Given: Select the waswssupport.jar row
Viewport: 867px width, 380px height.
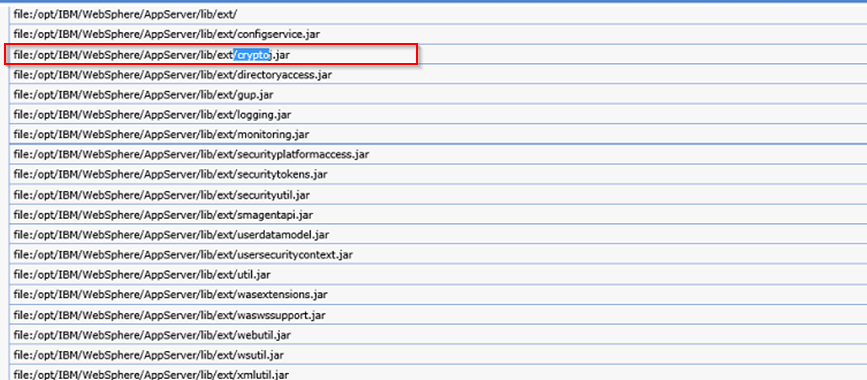Looking at the screenshot, I should coord(438,315).
